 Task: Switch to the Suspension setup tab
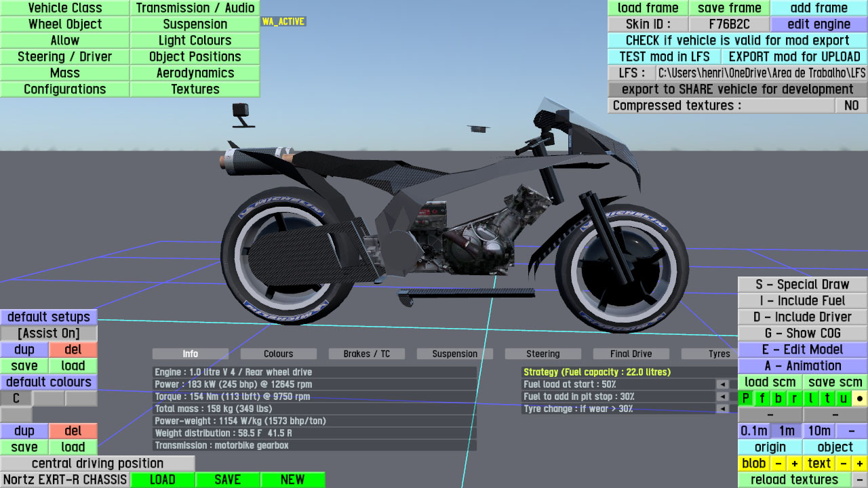[455, 354]
